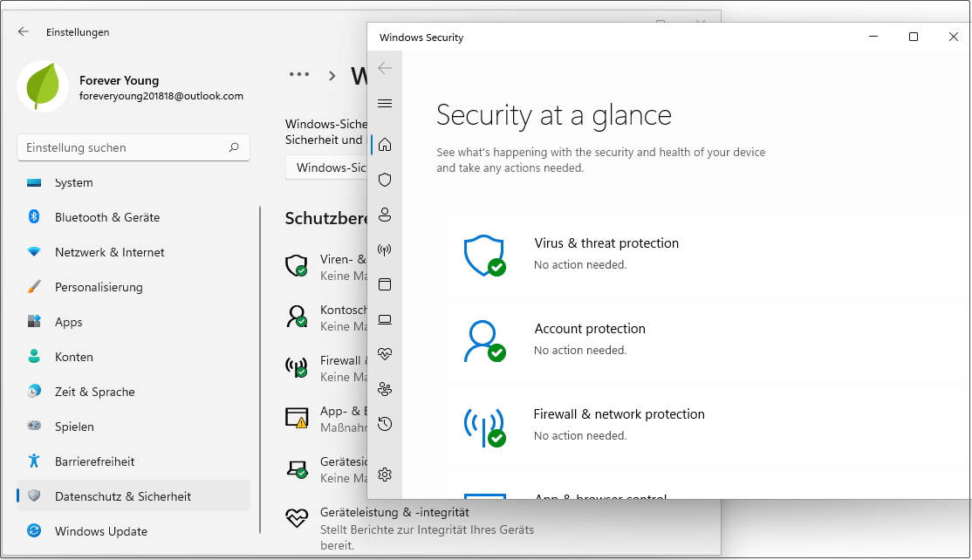Viewport: 972px width, 560px height.
Task: Select Netzwerk & Internet in sidebar
Action: (x=133, y=252)
